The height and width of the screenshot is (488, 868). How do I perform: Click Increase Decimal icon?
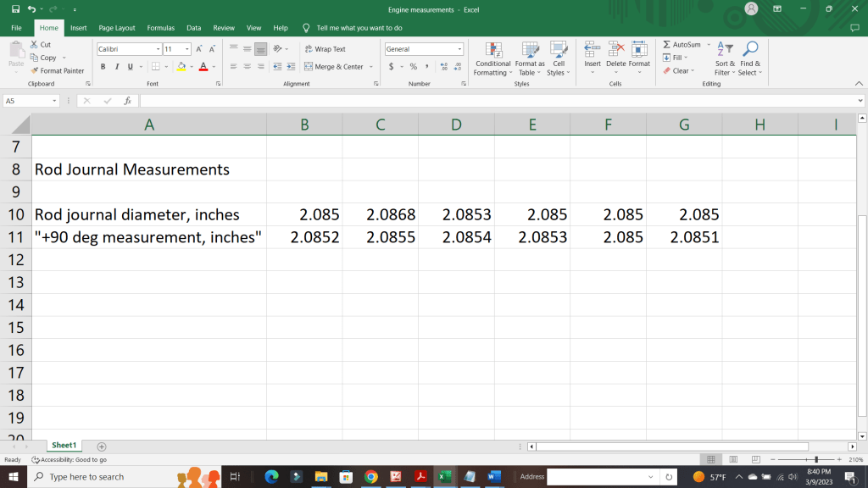coord(445,67)
